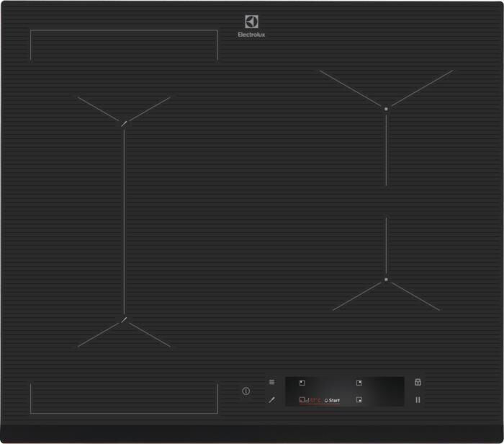Tap the lower-left cooking zone center marker
The width and height of the screenshot is (504, 444).
point(124,319)
